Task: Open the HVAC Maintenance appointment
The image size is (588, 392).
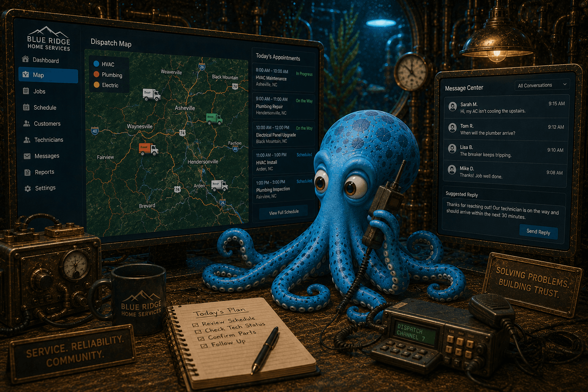Action: coord(283,77)
